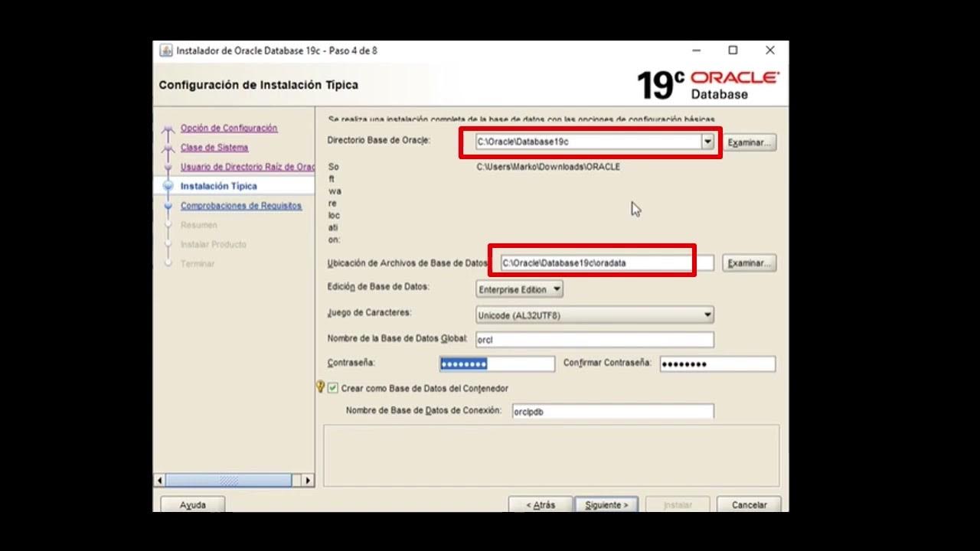Click the Contraseña password field

497,364
